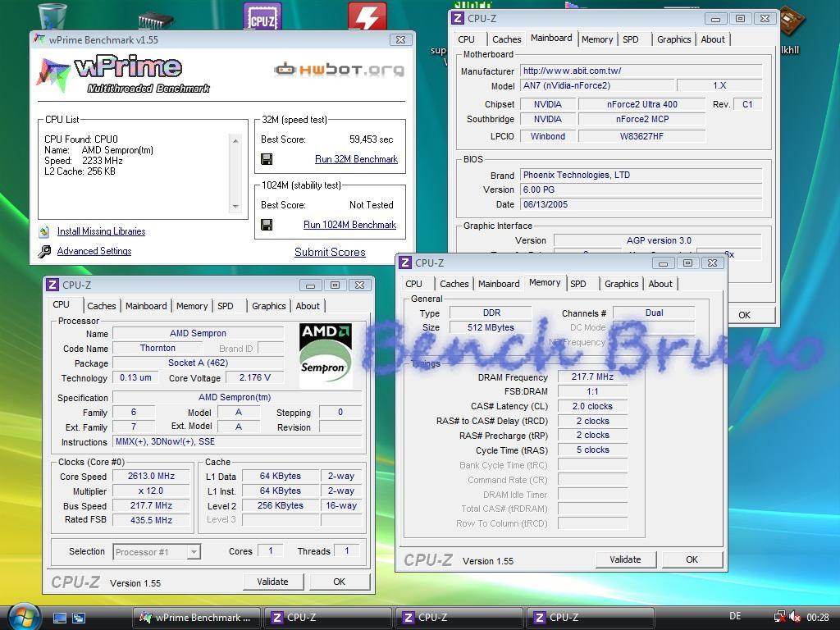Click OK in the Memory window
The width and height of the screenshot is (840, 630).
pyautogui.click(x=692, y=559)
